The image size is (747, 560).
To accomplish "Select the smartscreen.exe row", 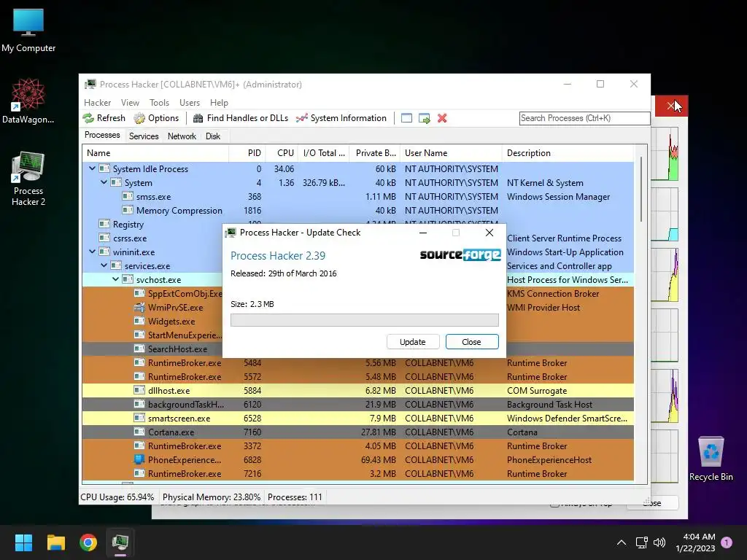I will pyautogui.click(x=357, y=418).
